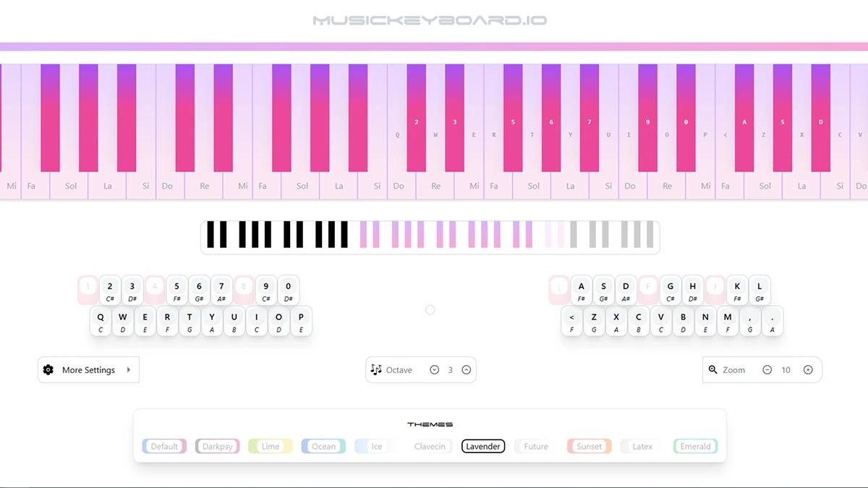Click the 2 key (C# note)
This screenshot has width=868, height=488.
pyautogui.click(x=110, y=290)
